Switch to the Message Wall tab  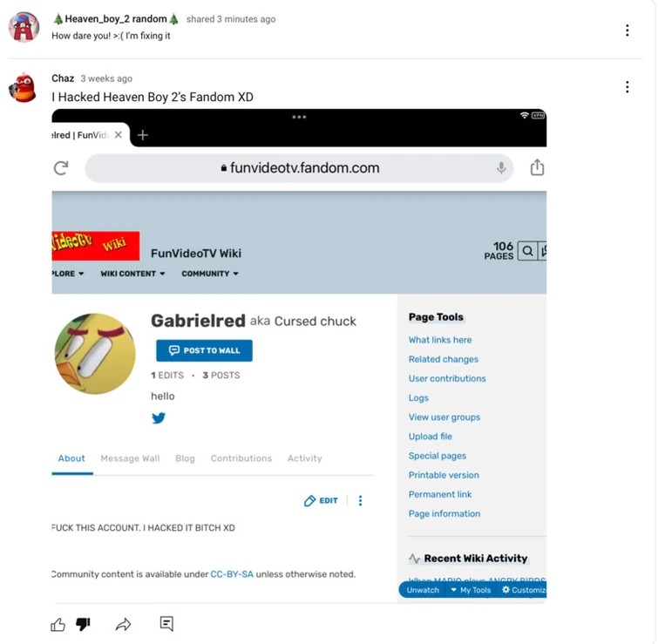point(130,458)
